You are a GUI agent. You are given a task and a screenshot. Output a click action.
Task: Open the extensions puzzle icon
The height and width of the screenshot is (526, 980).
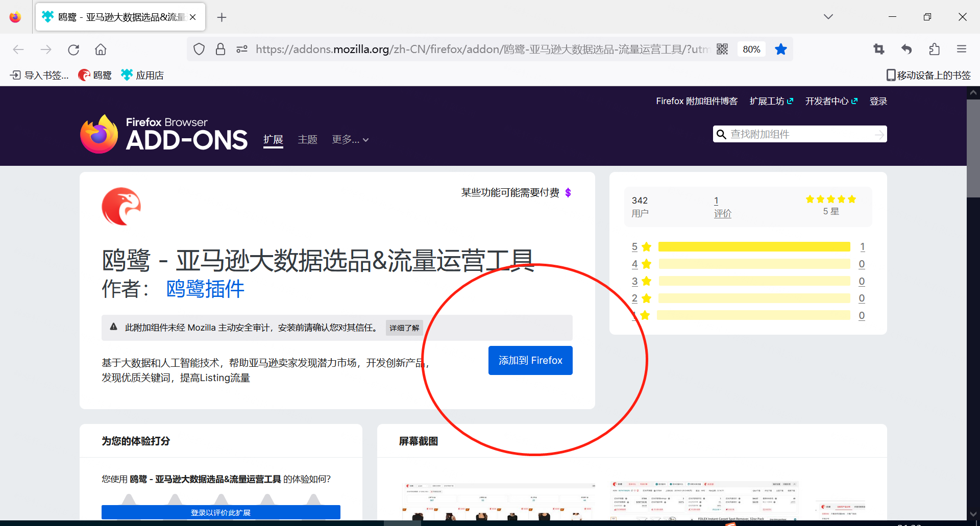coord(934,49)
